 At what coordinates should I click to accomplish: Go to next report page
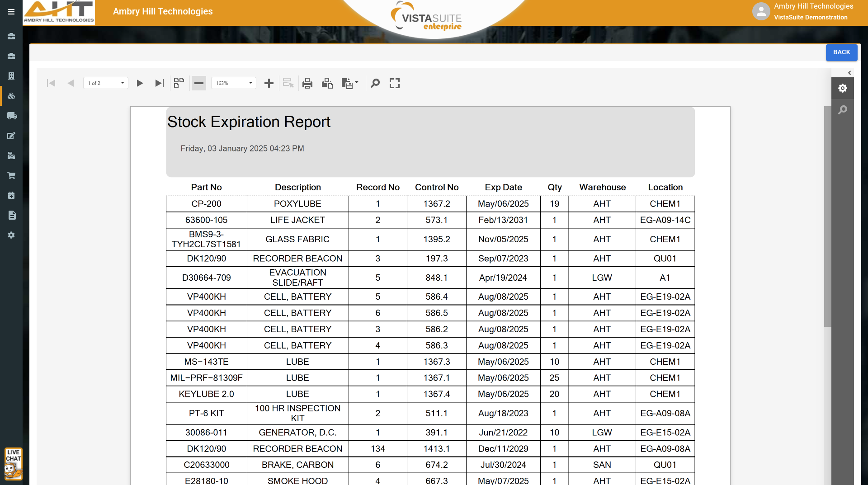tap(140, 83)
